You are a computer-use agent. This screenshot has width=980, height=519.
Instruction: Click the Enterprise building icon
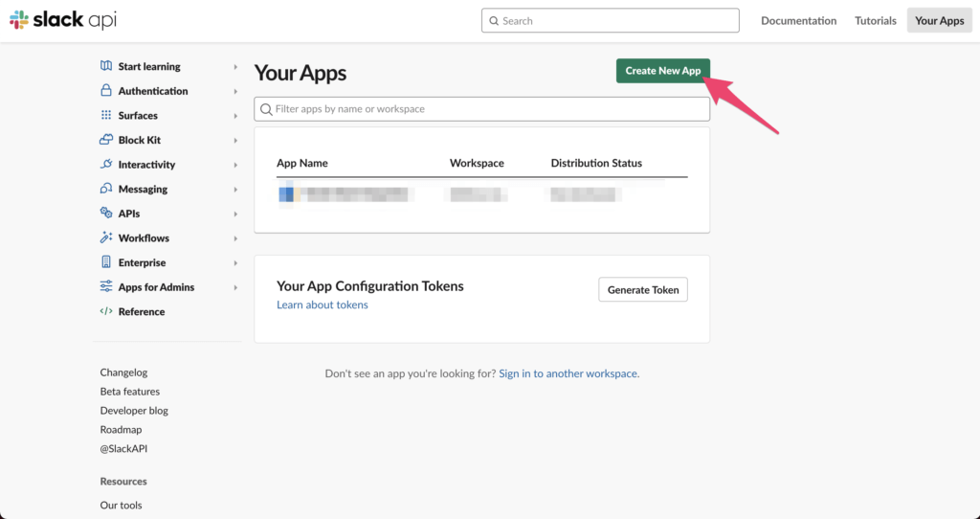pos(106,262)
